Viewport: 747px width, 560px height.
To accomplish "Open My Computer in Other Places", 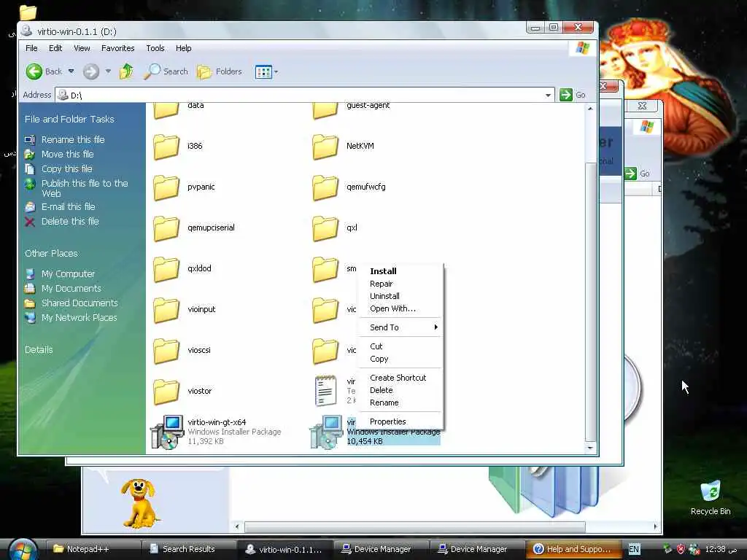I will click(68, 274).
